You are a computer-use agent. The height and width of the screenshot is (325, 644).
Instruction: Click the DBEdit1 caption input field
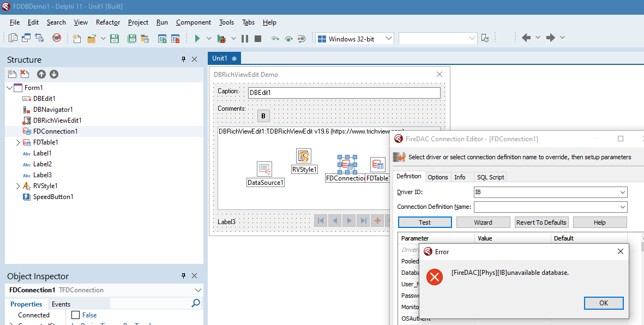[344, 93]
